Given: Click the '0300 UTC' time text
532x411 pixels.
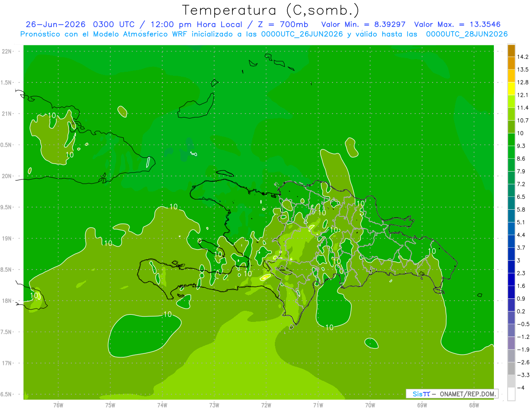Looking at the screenshot, I should pos(114,24).
